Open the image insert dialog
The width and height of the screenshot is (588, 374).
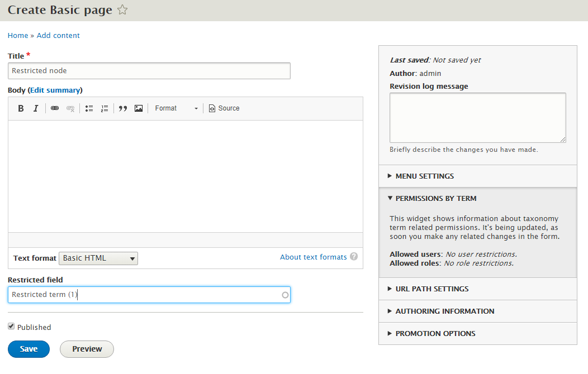tap(139, 108)
